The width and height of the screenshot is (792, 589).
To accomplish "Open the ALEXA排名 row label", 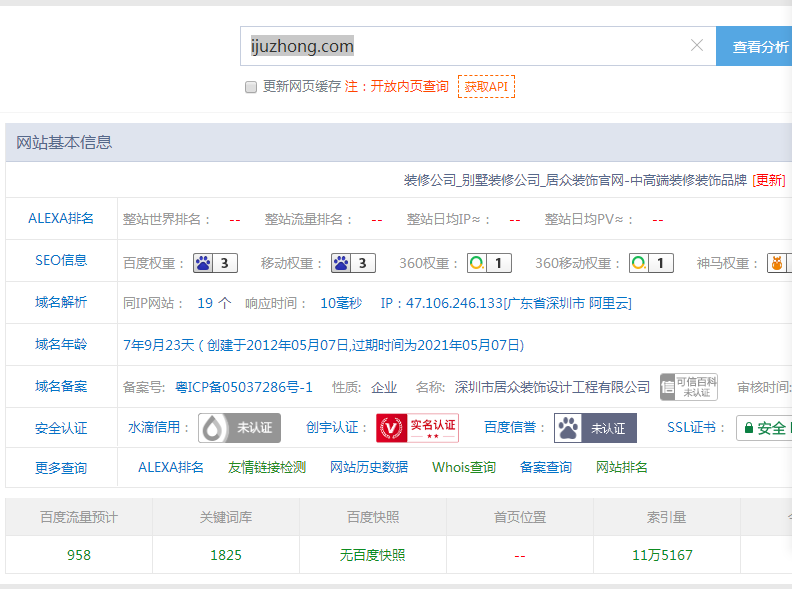I will [61, 218].
